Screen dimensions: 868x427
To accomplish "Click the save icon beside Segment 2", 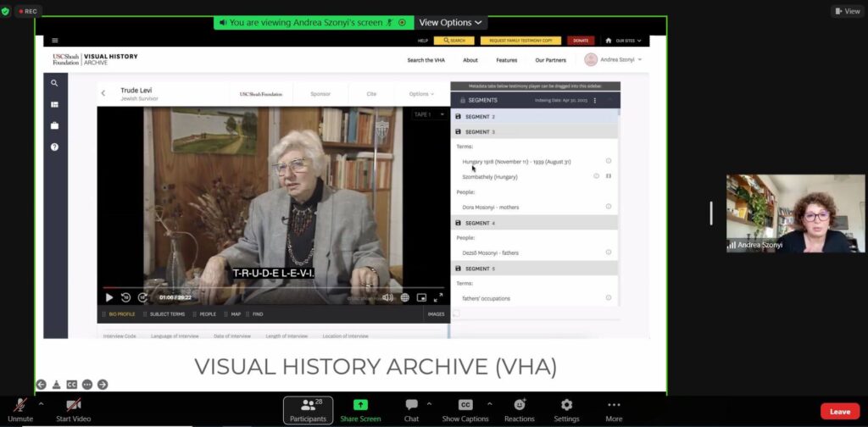I will [458, 117].
